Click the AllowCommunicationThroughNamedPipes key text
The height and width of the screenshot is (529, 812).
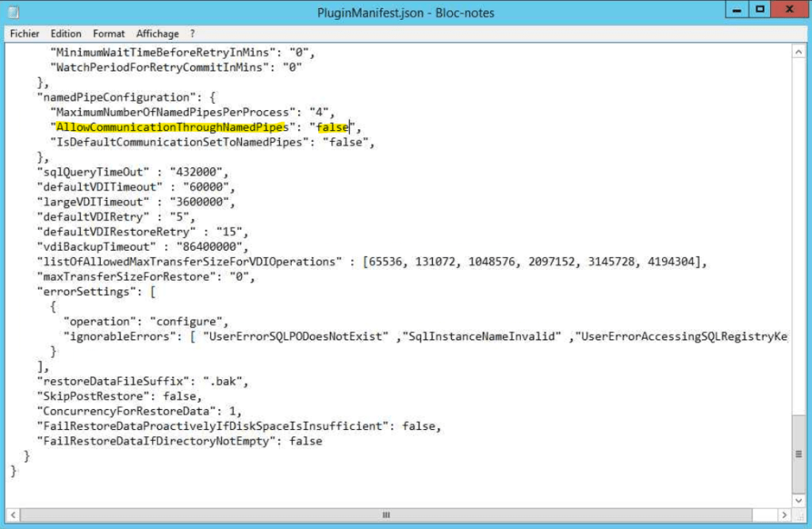coord(172,127)
